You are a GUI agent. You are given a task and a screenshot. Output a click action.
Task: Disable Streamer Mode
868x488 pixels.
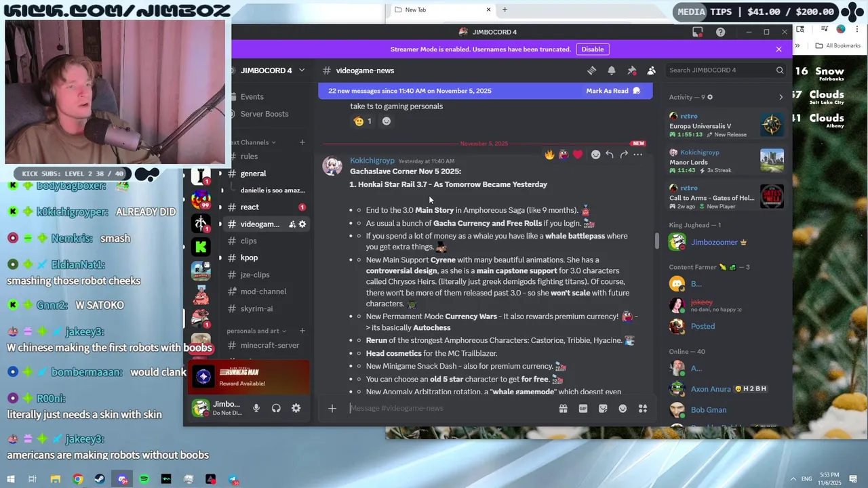click(x=592, y=49)
